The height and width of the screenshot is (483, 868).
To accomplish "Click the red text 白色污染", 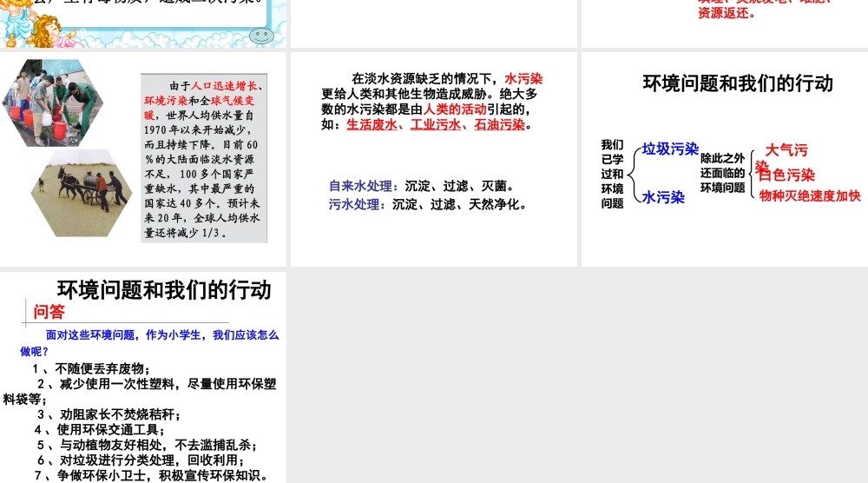I will (x=786, y=175).
